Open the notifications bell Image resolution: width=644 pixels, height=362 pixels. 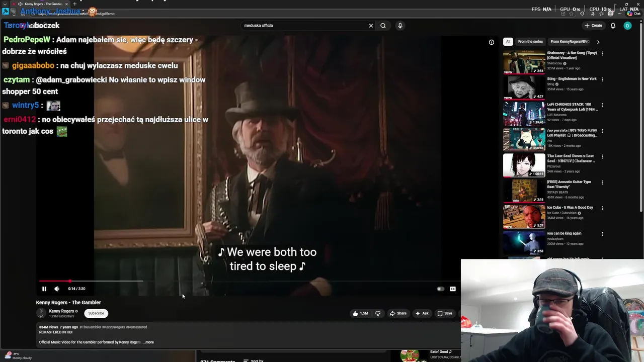point(613,26)
